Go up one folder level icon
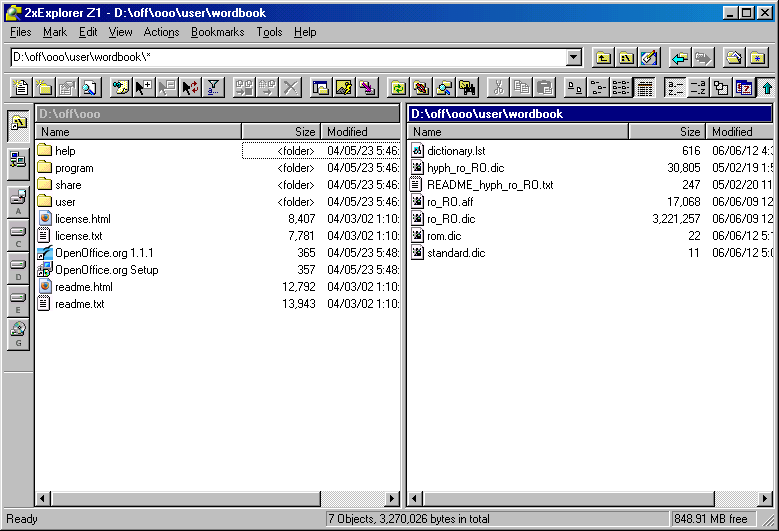 click(603, 58)
